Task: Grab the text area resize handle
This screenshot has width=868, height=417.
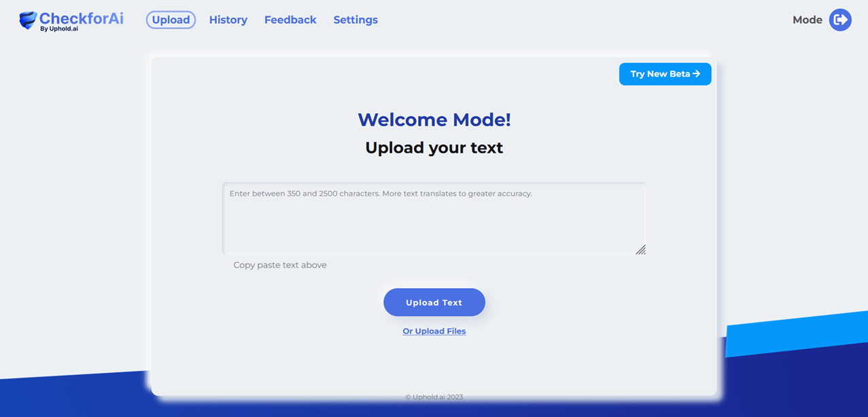Action: (640, 249)
